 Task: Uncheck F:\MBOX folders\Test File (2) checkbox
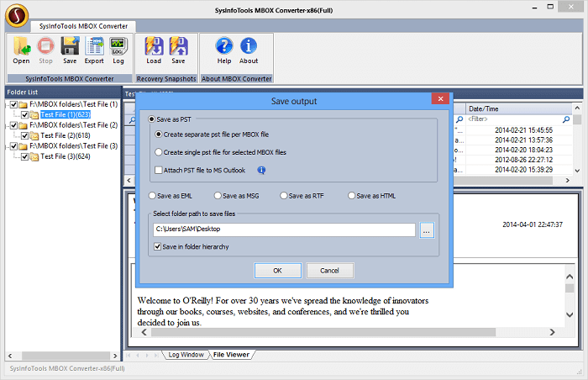pyautogui.click(x=14, y=125)
